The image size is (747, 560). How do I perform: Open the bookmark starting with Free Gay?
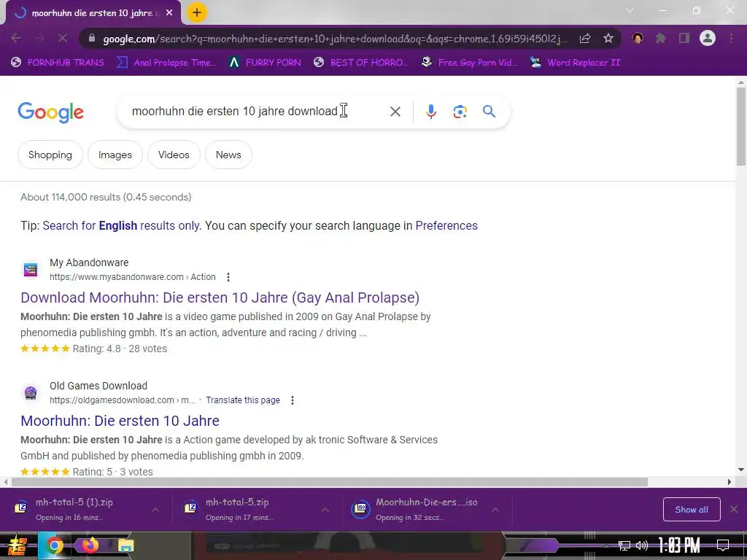(x=469, y=63)
